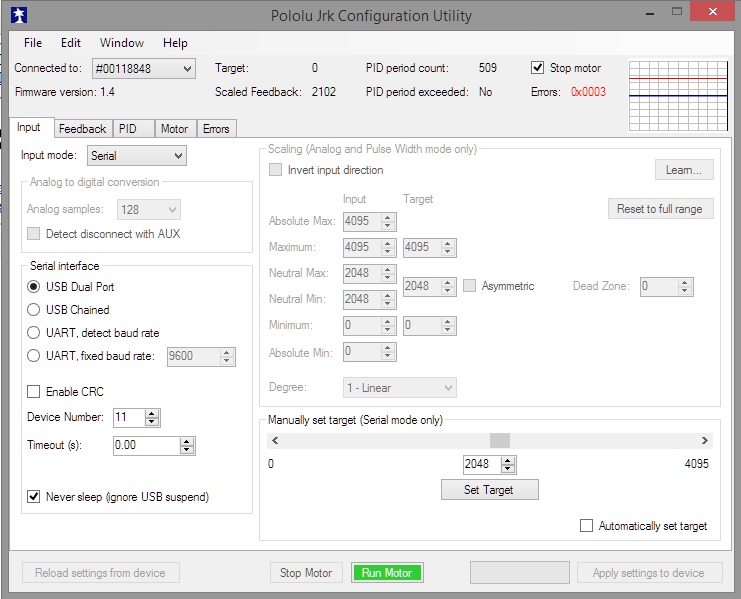This screenshot has height=599, width=741.
Task: Click left arrow of target scrollbar
Action: (x=275, y=440)
